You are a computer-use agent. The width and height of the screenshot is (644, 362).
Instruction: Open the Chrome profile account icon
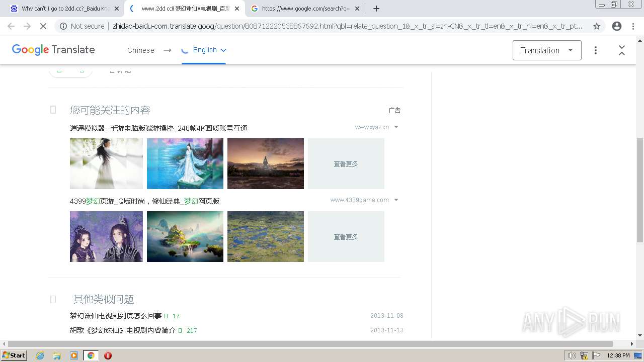617,26
